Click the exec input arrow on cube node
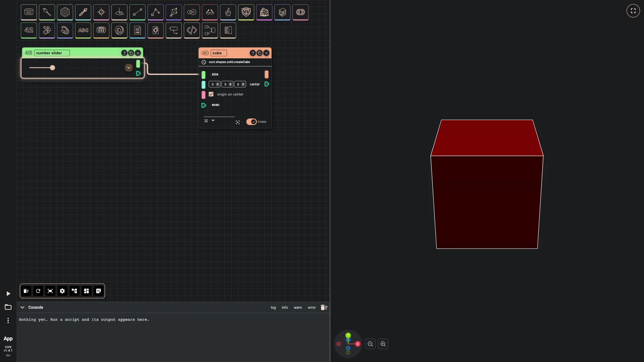The image size is (644, 362). [204, 105]
